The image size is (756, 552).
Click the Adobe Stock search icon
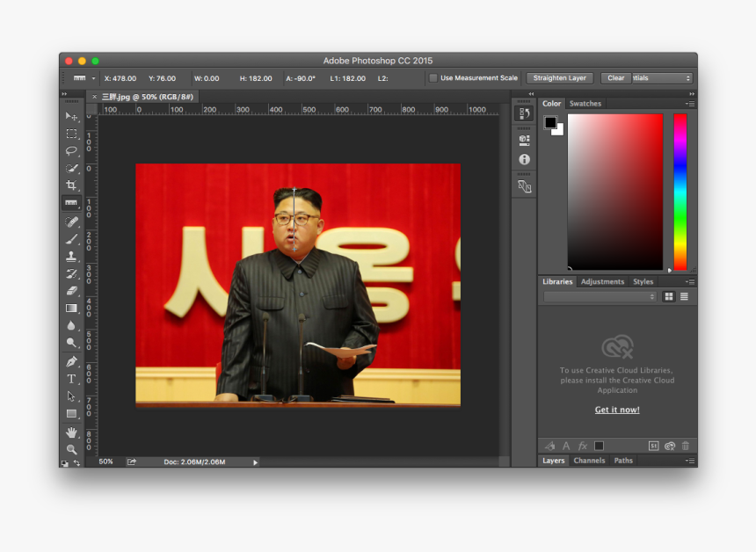pos(653,446)
